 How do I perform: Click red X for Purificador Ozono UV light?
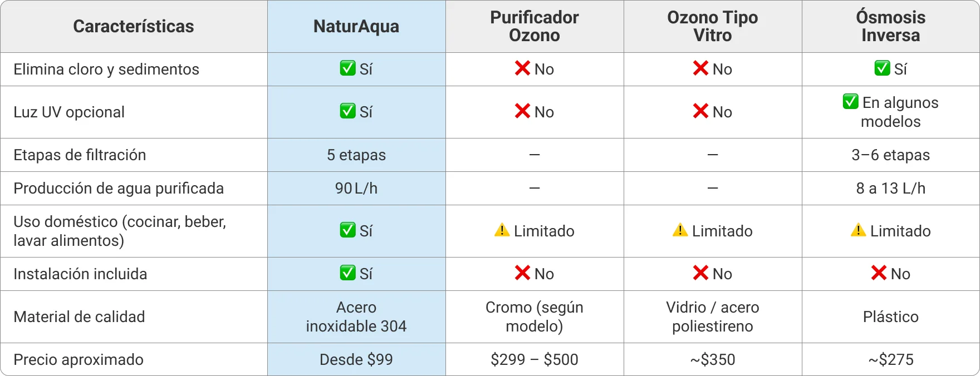(522, 111)
